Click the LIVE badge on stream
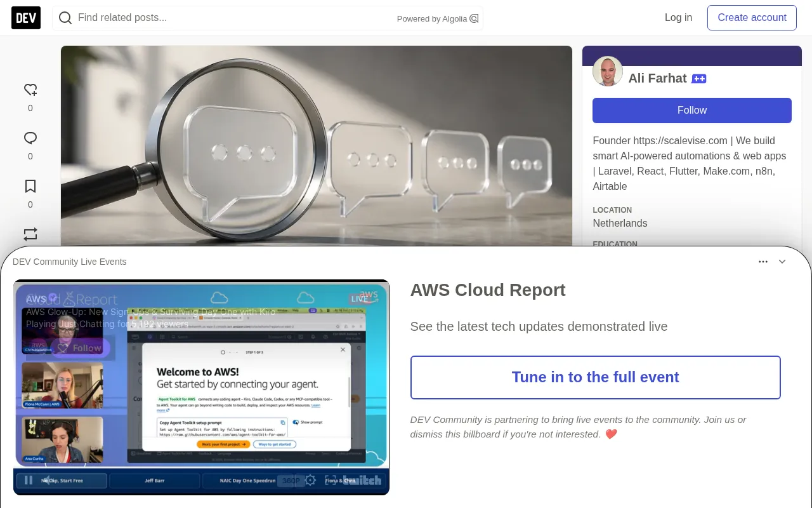The width and height of the screenshot is (812, 508). (x=360, y=298)
